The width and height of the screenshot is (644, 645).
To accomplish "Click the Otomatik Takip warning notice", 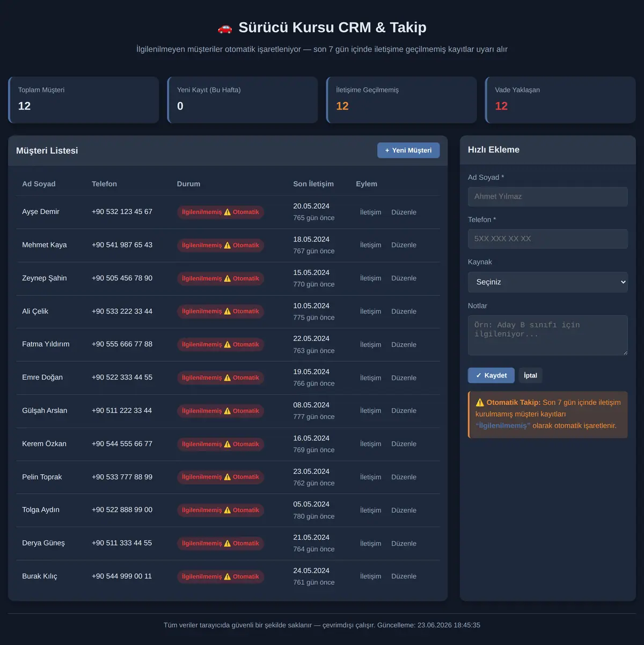I will click(547, 414).
